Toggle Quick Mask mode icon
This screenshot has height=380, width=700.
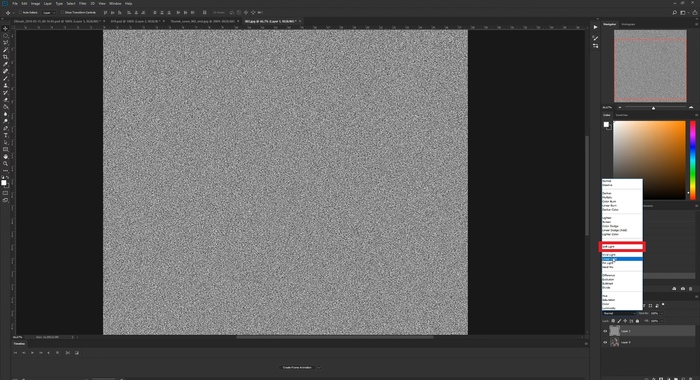coord(5,193)
